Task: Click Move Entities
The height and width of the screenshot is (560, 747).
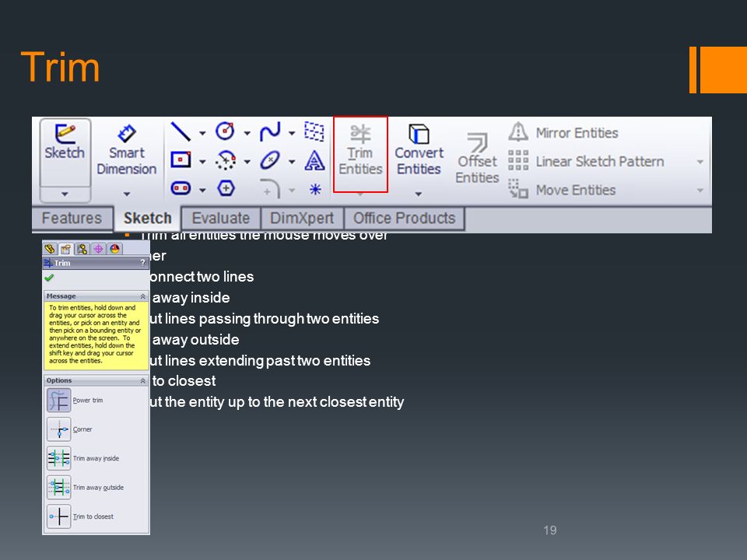Action: tap(562, 190)
